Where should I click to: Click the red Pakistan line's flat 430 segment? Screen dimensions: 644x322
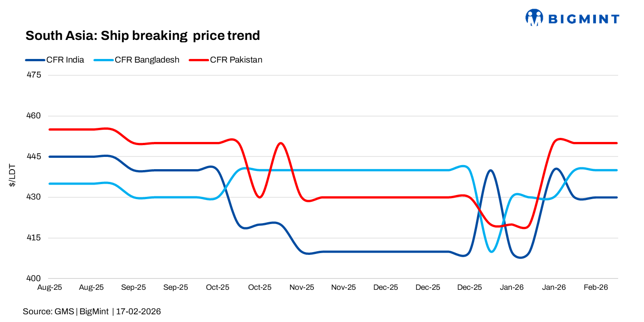385,197
